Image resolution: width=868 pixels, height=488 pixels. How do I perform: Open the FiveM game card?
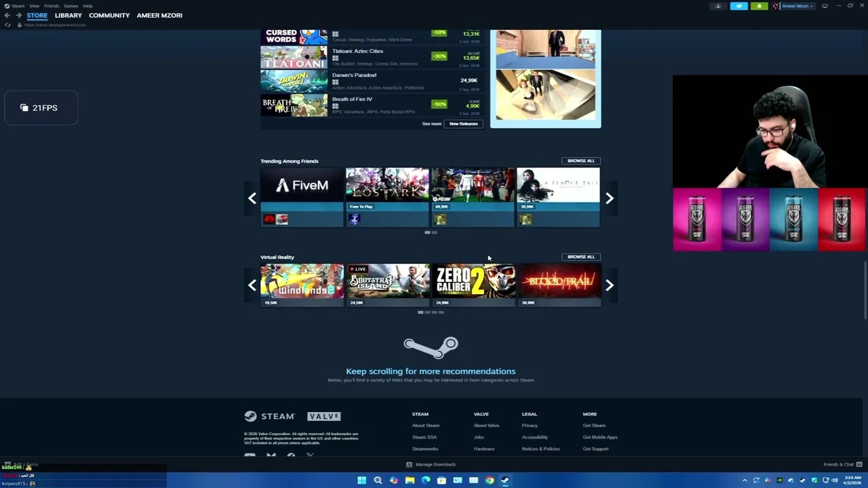(302, 197)
